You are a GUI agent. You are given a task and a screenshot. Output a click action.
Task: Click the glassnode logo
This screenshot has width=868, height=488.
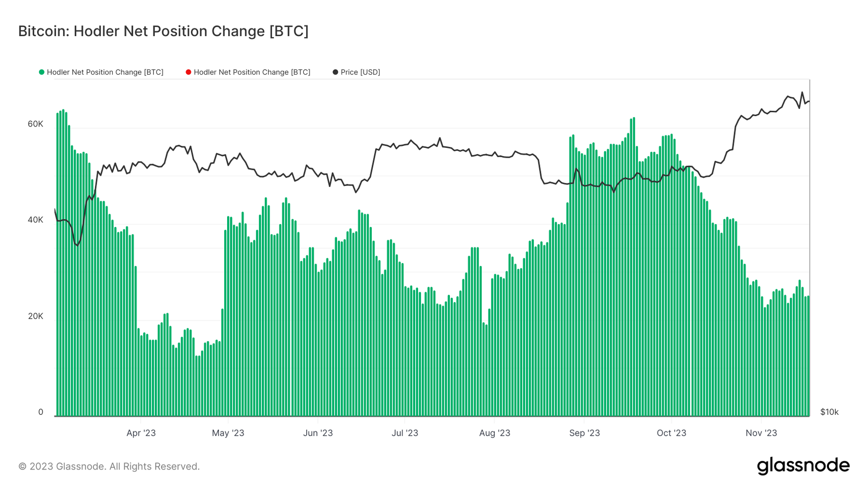[x=803, y=466]
